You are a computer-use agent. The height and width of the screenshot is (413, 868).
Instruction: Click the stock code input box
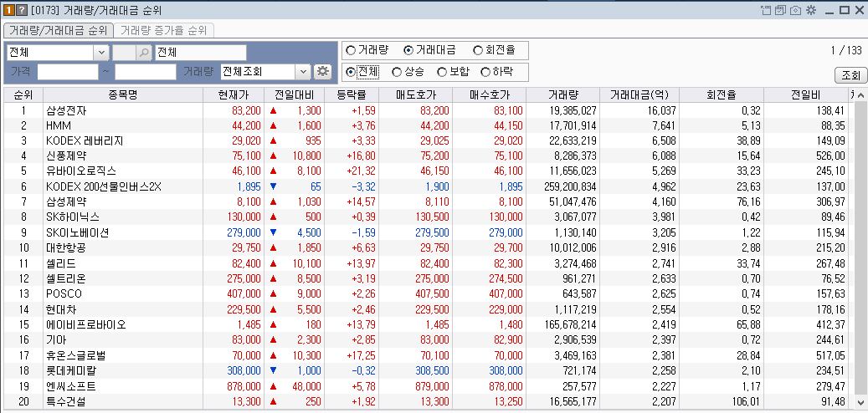click(124, 53)
